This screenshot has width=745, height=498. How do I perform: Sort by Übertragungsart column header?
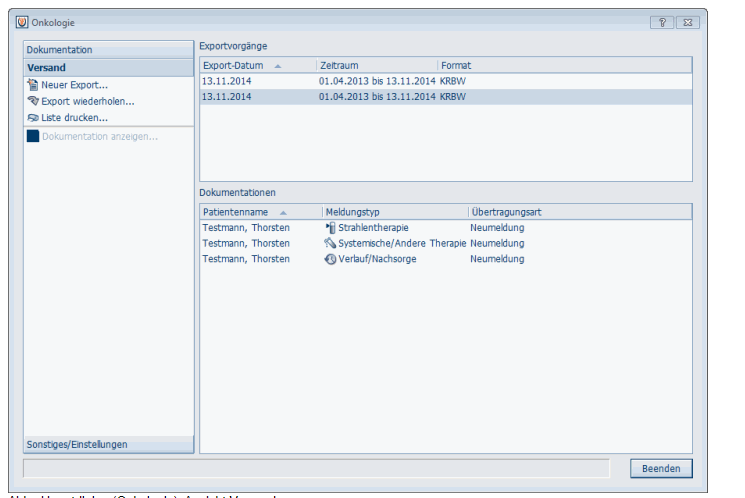580,212
